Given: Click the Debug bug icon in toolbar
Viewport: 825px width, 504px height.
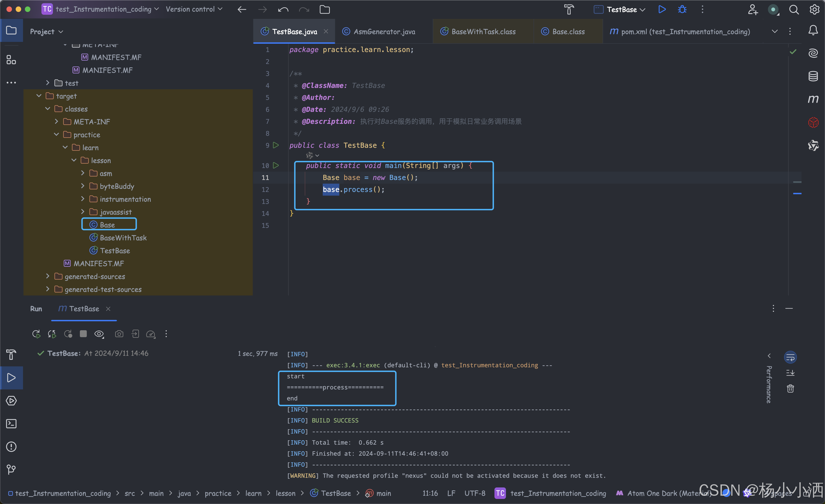Looking at the screenshot, I should [x=682, y=9].
